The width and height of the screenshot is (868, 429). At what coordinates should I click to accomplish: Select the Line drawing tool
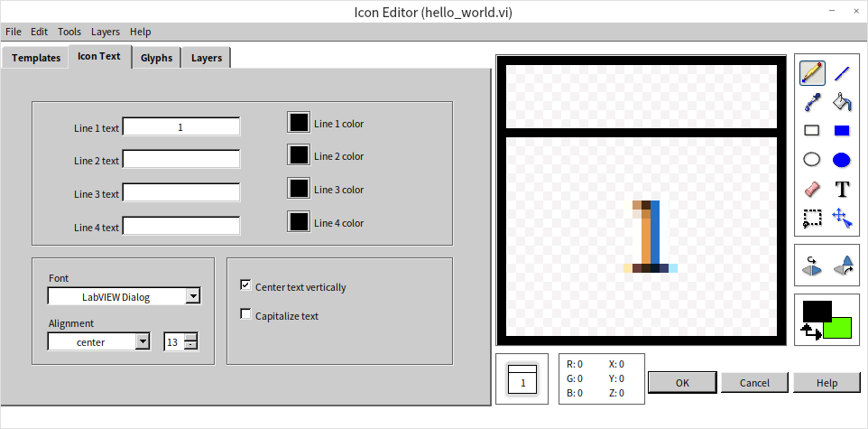point(842,73)
